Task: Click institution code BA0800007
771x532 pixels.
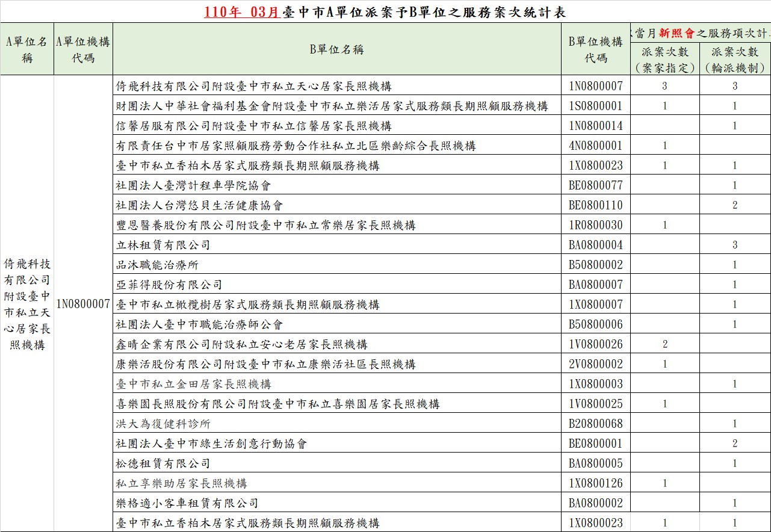Action: click(596, 285)
